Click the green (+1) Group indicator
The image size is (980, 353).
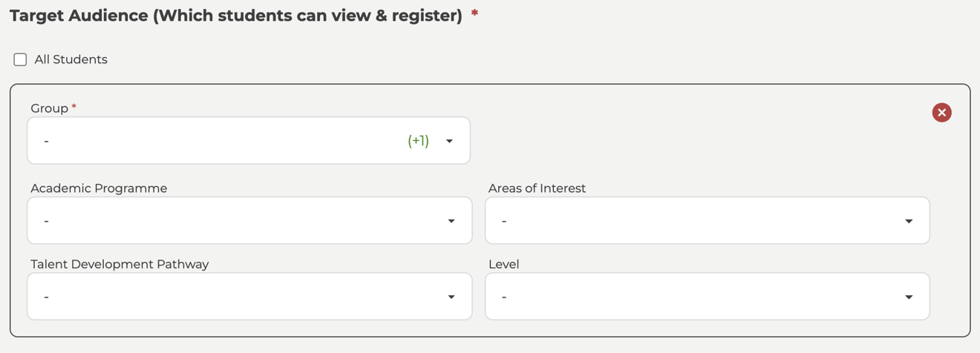click(418, 141)
